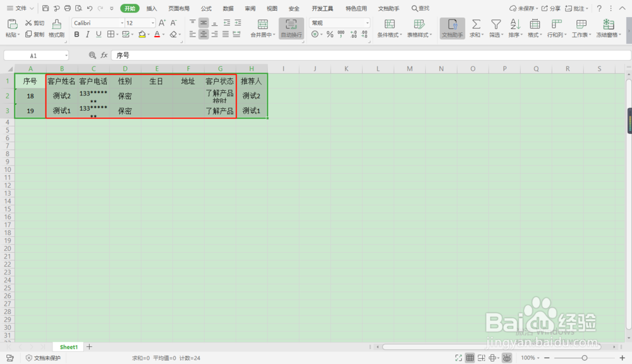Click the fullscreen view icon in status bar
Viewport: 632px width, 364px height.
pyautogui.click(x=458, y=358)
